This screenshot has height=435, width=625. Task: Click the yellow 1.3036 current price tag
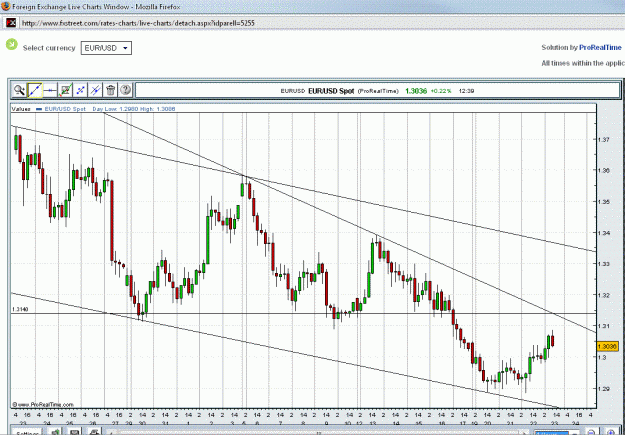[x=607, y=346]
